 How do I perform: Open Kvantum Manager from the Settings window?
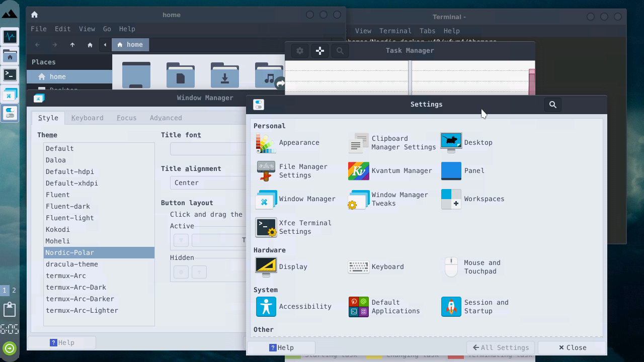pyautogui.click(x=358, y=171)
